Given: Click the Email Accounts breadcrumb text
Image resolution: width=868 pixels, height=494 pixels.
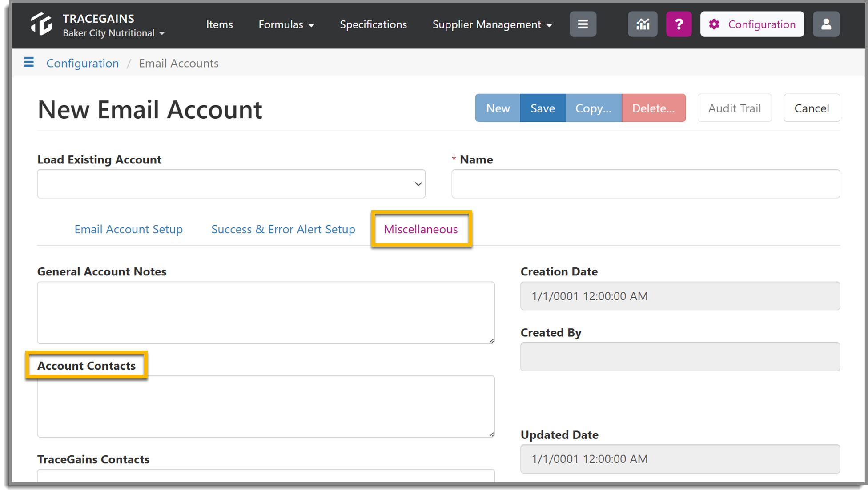Looking at the screenshot, I should click(x=179, y=63).
